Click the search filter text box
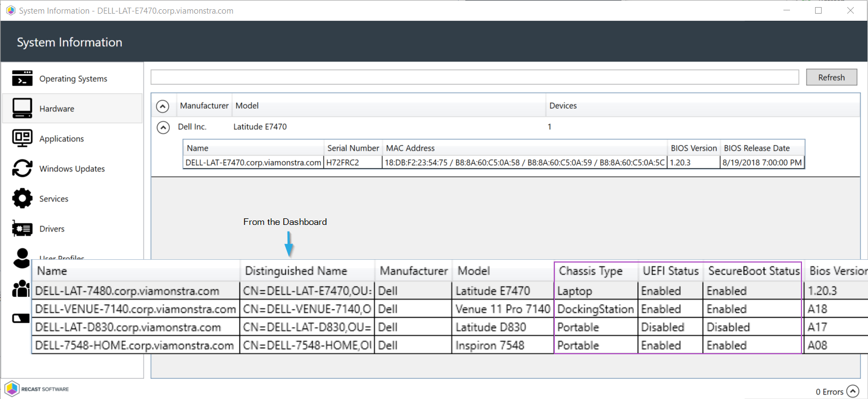Viewport: 868px width, 399px height. [x=475, y=77]
